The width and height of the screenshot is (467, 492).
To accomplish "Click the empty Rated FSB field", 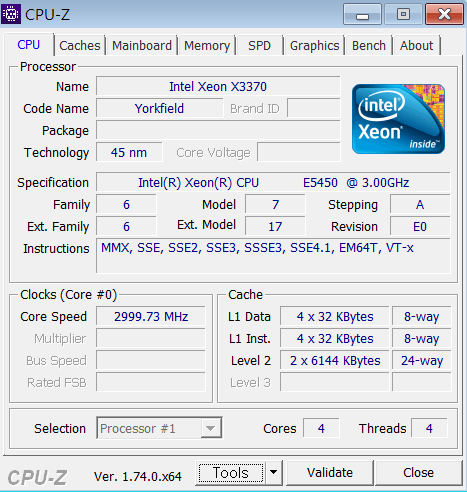I will pos(151,383).
